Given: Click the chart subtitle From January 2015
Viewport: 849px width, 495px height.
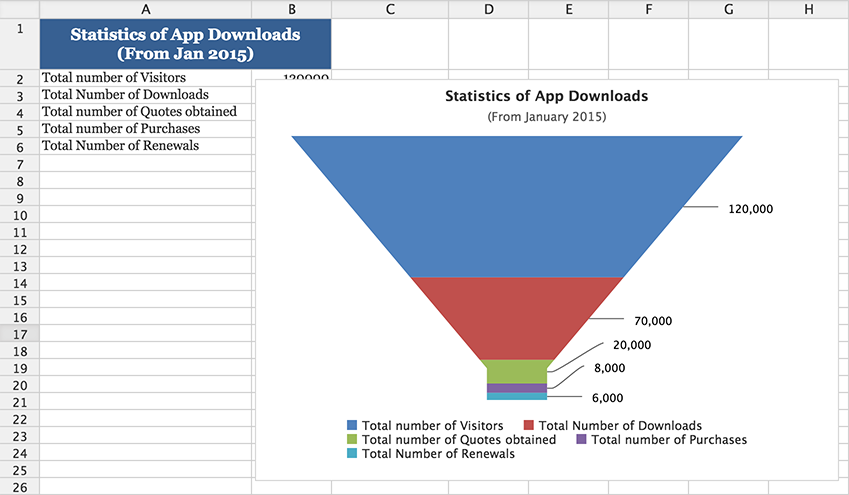Looking at the screenshot, I should tap(546, 117).
